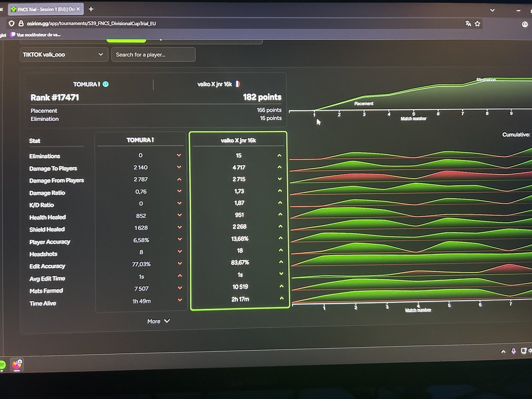532x399 pixels.
Task: Select the valko X jnr 16k column header
Action: pos(239,141)
